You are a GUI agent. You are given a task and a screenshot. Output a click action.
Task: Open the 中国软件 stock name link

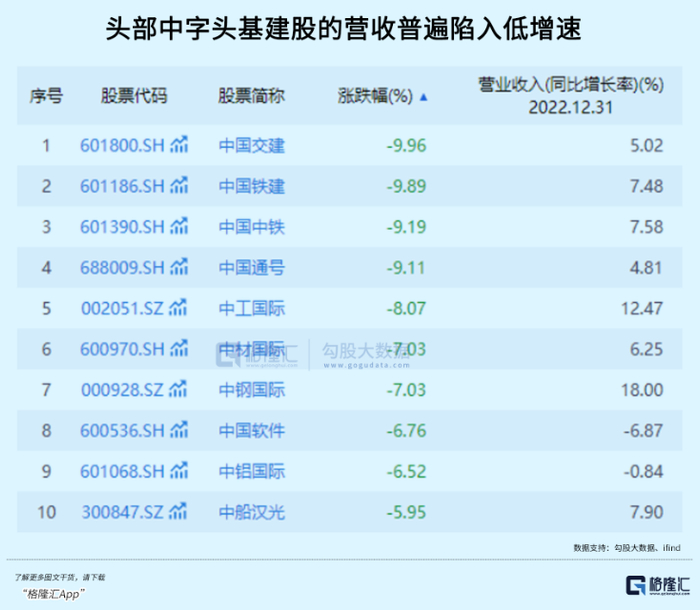252,431
